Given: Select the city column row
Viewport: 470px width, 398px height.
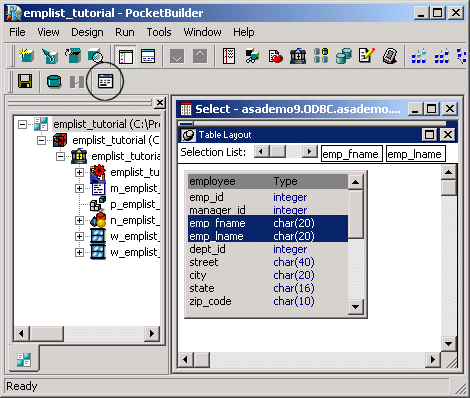Looking at the screenshot, I should click(x=268, y=275).
